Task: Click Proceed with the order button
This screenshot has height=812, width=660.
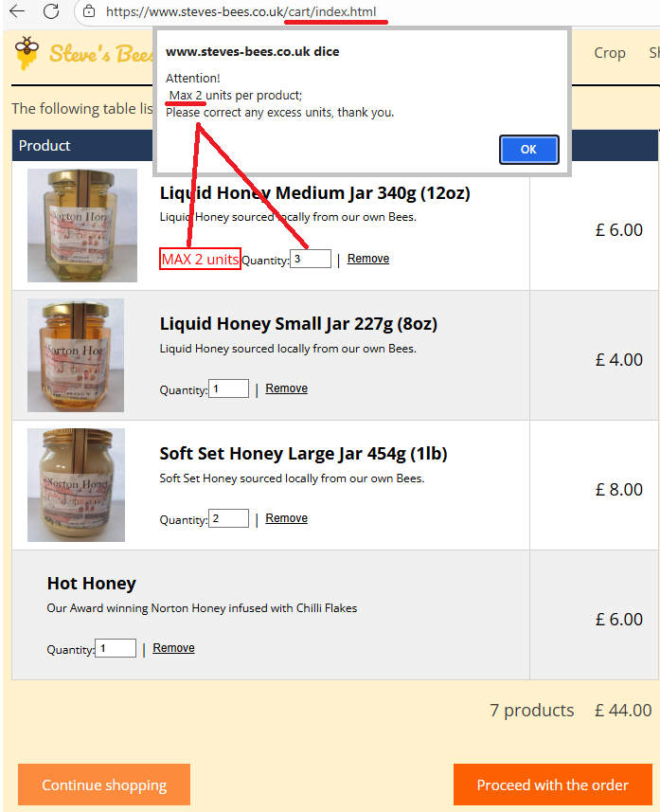Action: coord(552,785)
